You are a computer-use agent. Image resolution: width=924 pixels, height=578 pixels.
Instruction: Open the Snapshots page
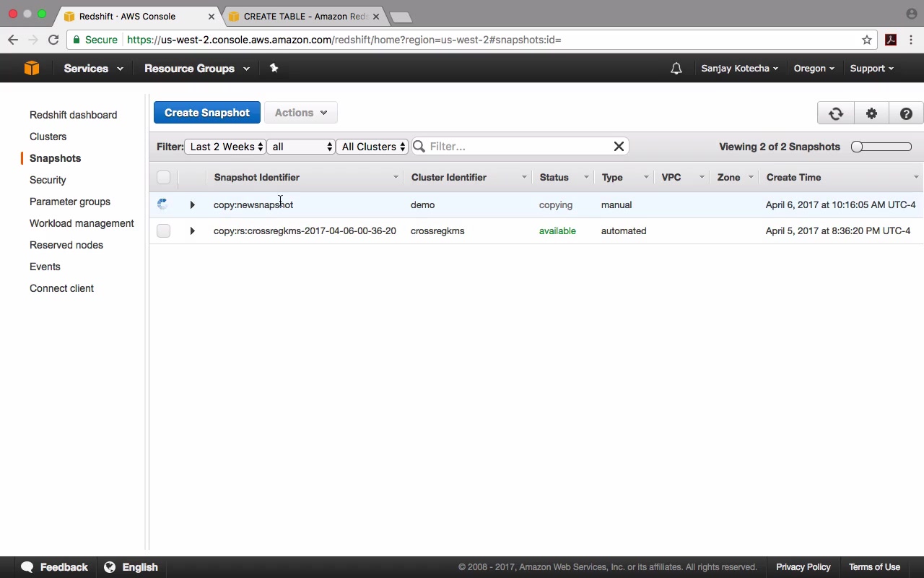[55, 158]
